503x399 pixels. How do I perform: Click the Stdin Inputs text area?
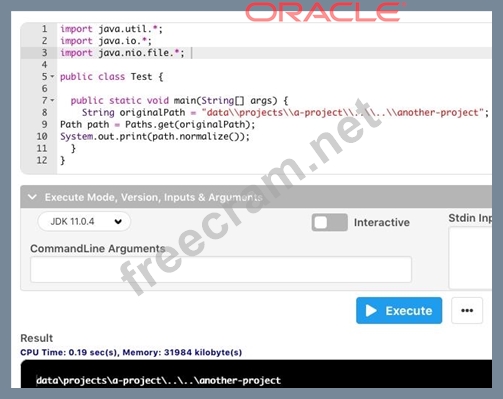(470, 258)
